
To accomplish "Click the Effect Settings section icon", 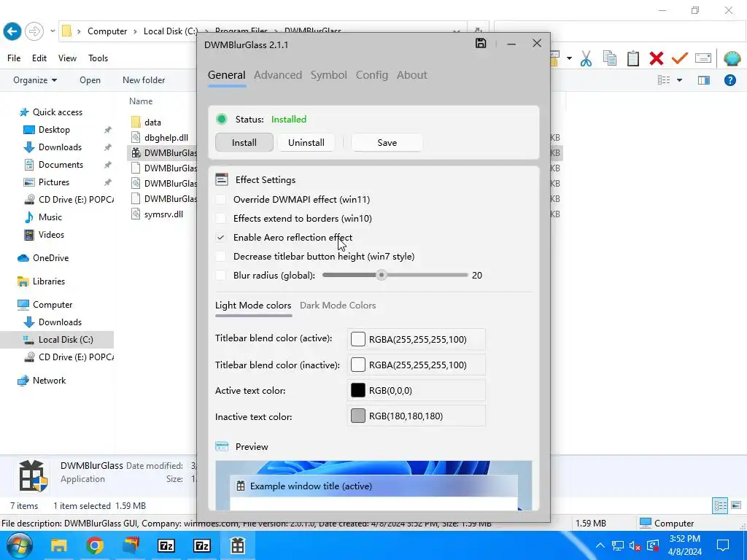I will pos(222,179).
